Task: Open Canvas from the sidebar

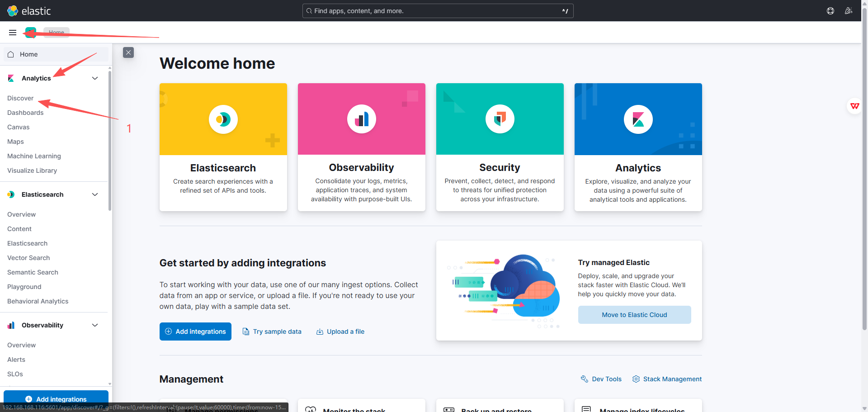Action: click(19, 127)
